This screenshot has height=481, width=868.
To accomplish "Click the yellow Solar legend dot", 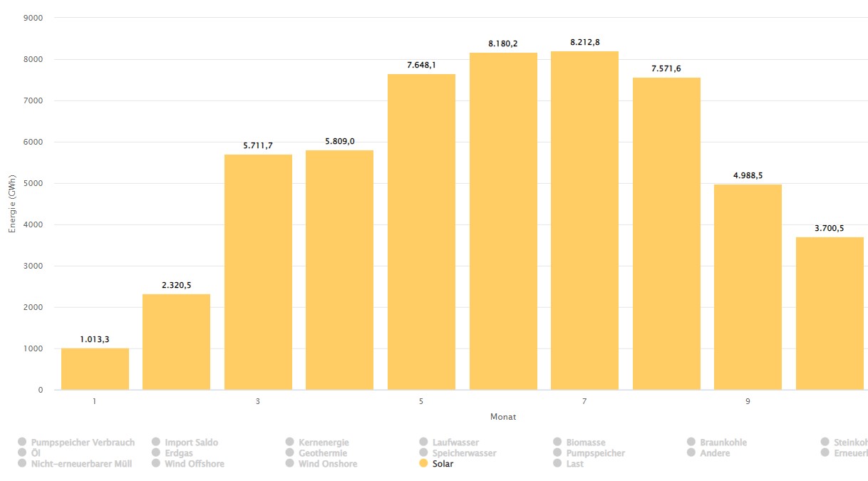I will click(424, 464).
